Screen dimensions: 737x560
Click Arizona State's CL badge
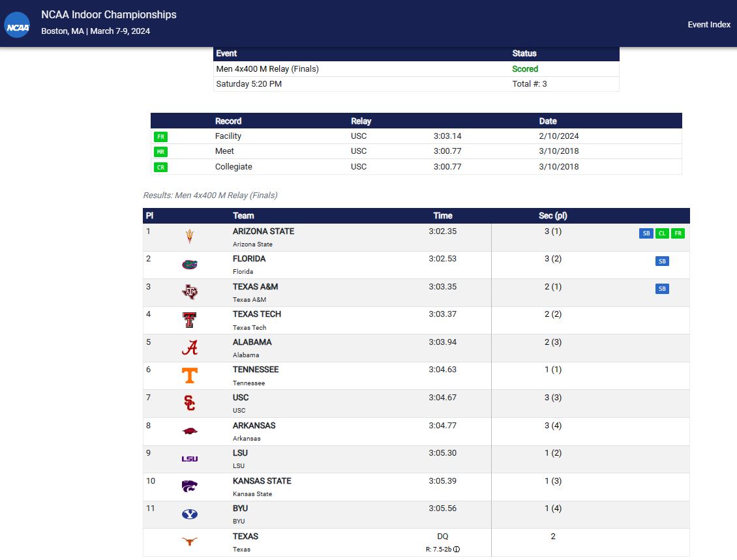coord(662,233)
